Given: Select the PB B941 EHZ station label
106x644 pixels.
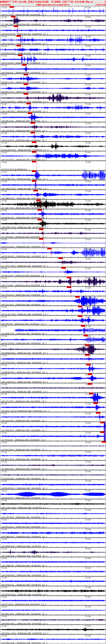Looking at the screenshot, I should pyautogui.click(x=24, y=460).
